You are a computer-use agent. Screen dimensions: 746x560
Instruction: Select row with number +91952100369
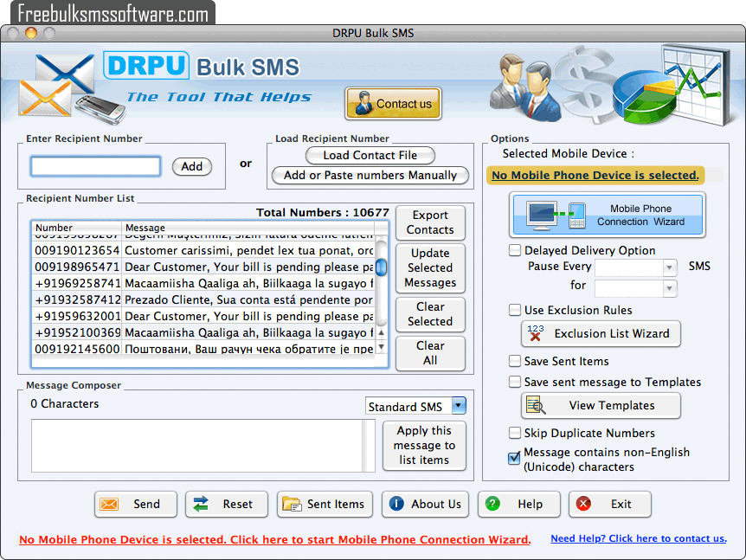[x=203, y=332]
